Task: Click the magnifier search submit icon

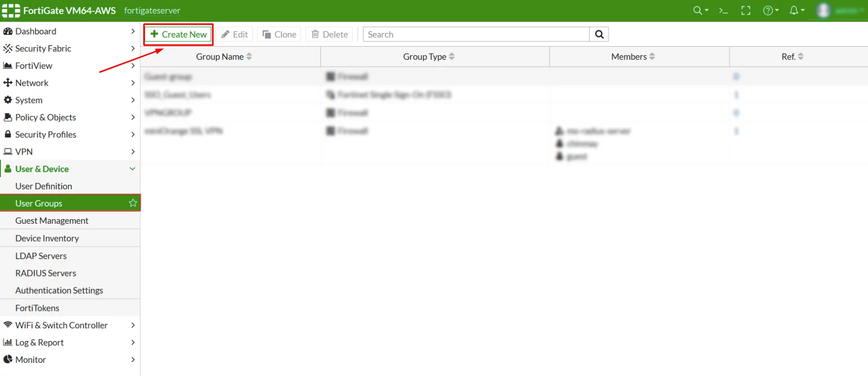Action: tap(599, 34)
